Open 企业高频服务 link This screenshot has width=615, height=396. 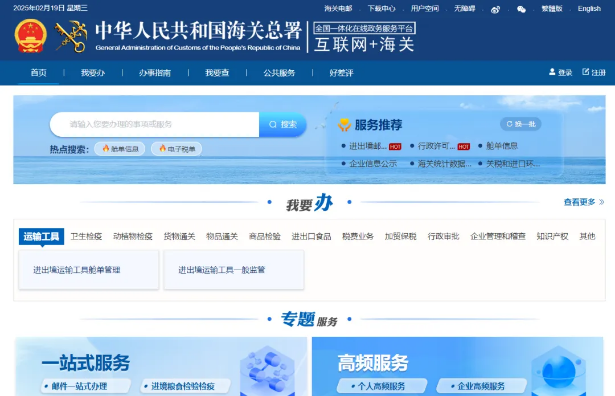click(482, 386)
